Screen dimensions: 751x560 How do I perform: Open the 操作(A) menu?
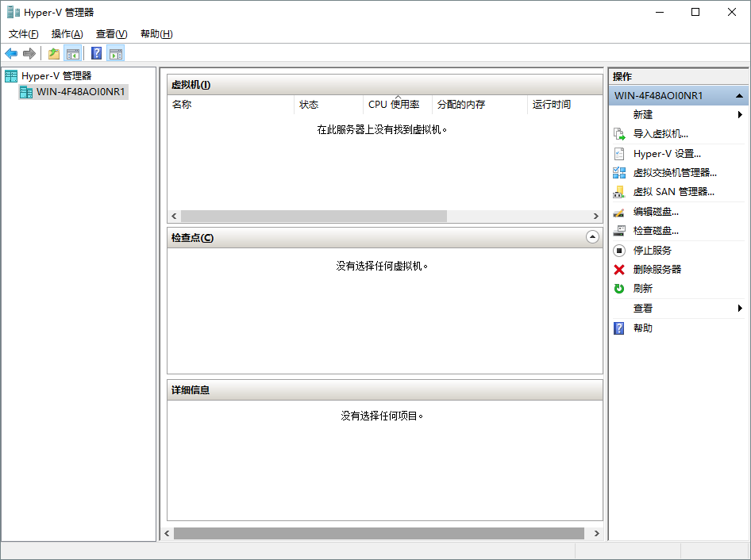coord(67,34)
